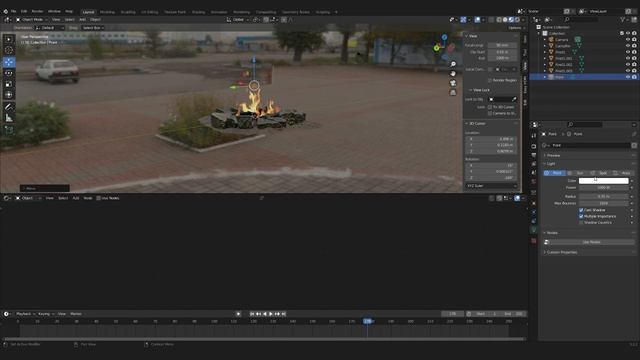Jump to timeline end frame
Screen dimensions: 640x360
(x=284, y=314)
